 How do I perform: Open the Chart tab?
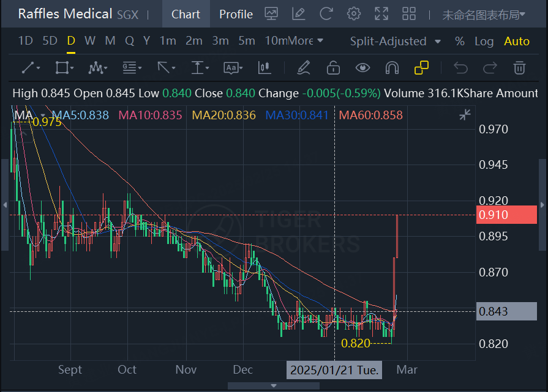[x=186, y=14]
